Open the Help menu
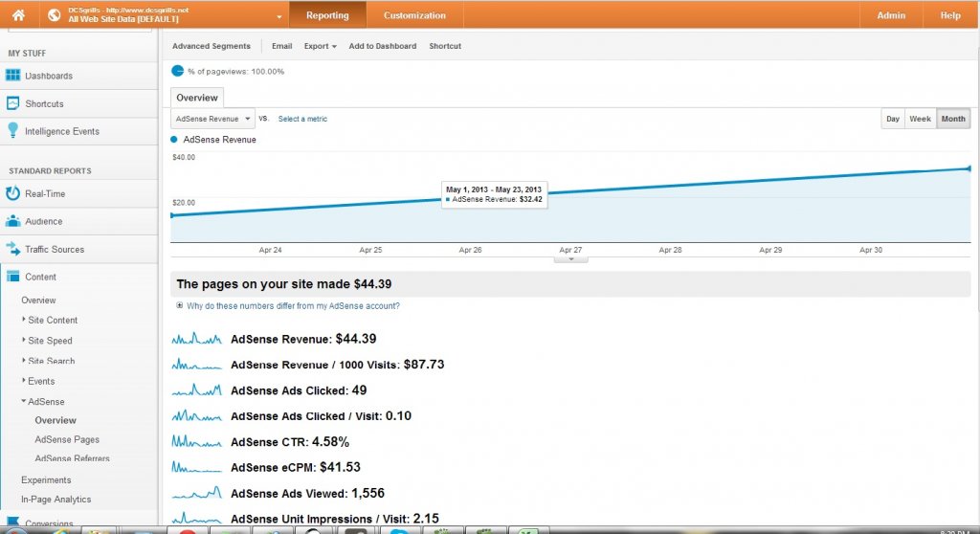The width and height of the screenshot is (980, 534). click(x=950, y=15)
